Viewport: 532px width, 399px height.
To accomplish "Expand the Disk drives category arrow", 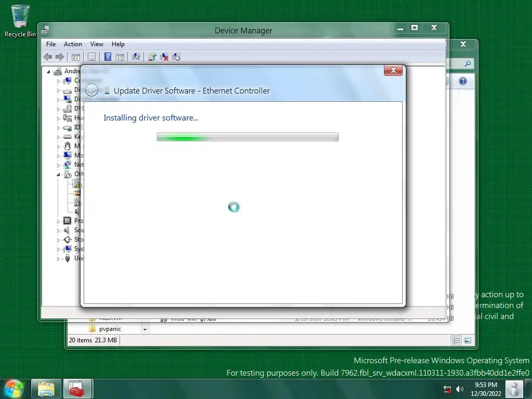I will [58, 90].
